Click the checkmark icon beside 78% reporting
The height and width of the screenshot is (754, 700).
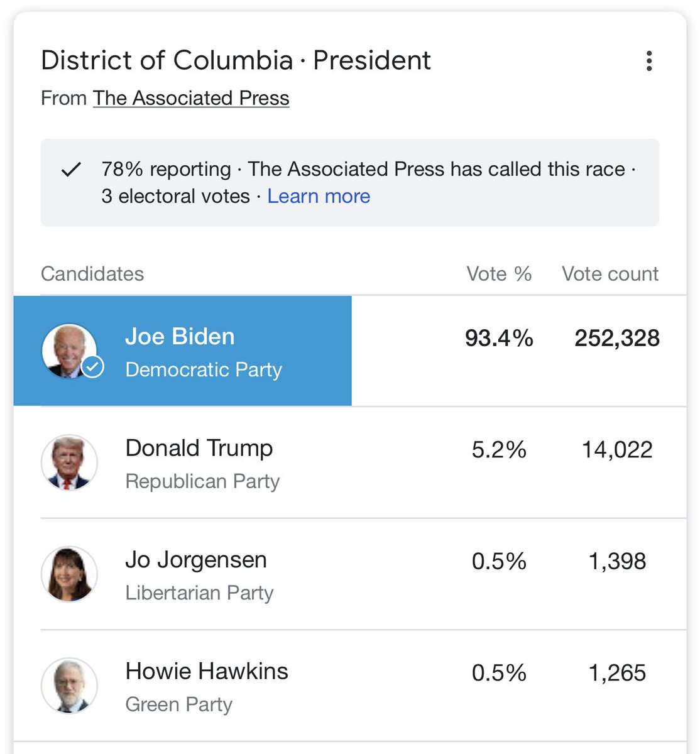71,170
